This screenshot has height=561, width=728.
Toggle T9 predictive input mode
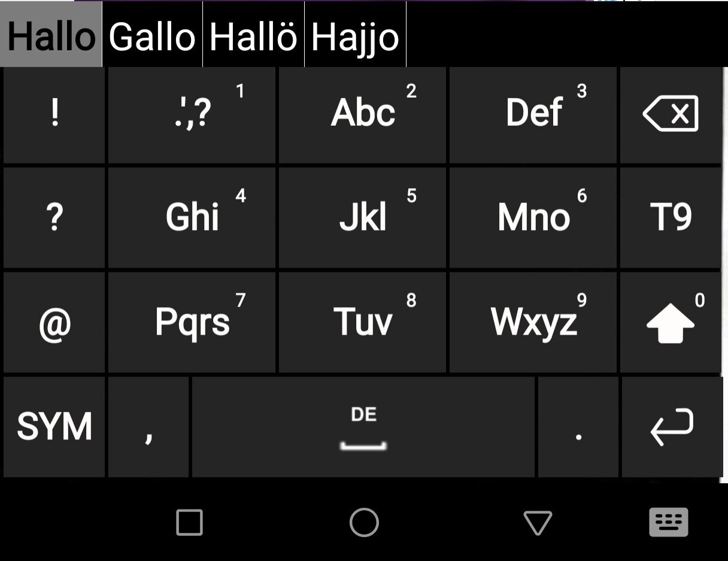tap(671, 217)
